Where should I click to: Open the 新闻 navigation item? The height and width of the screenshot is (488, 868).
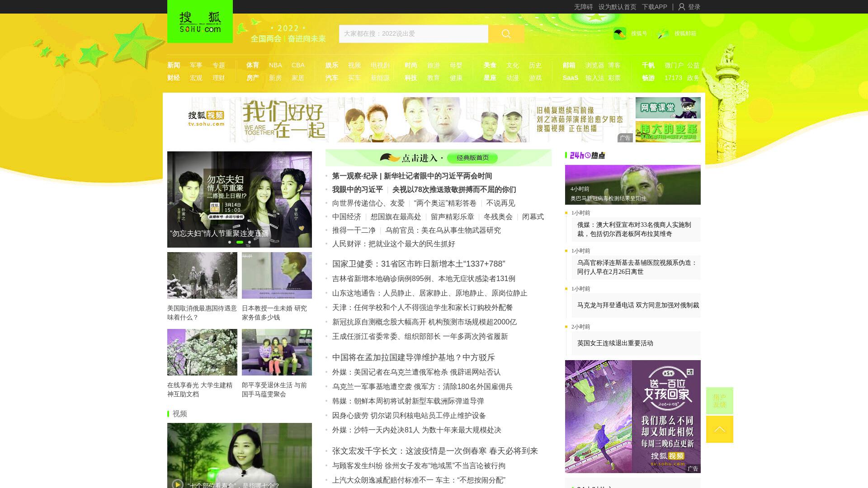[174, 65]
